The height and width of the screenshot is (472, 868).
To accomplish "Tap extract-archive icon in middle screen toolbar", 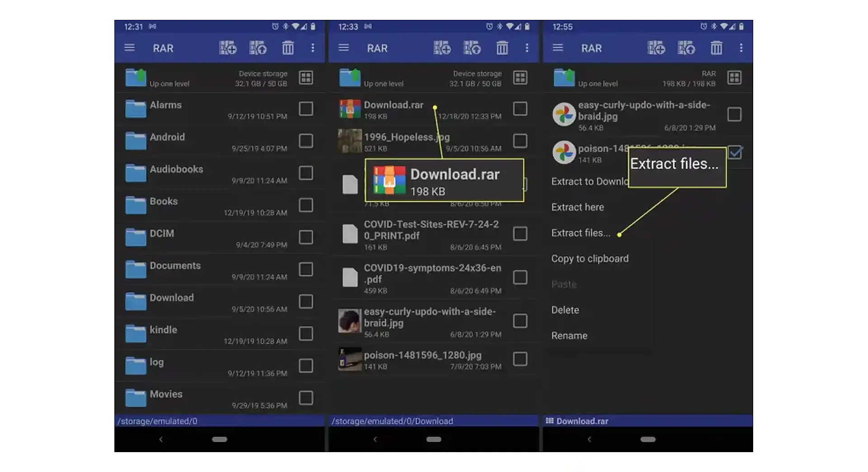I will (x=472, y=47).
